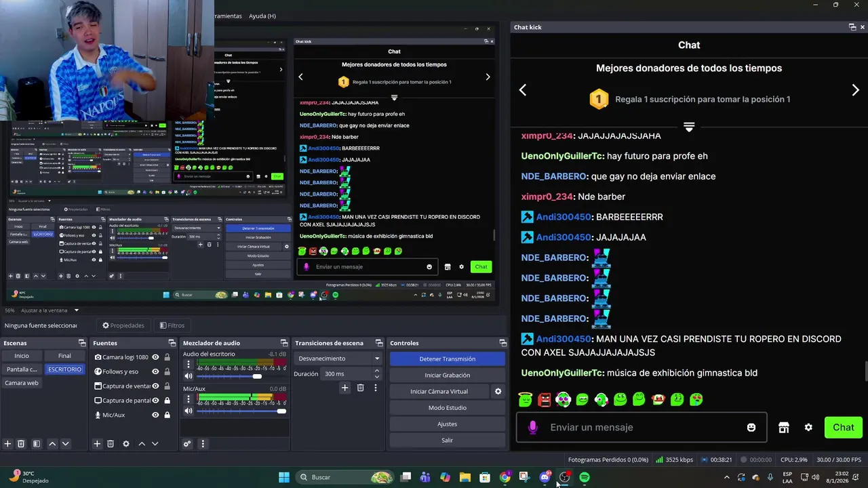Open the Herramientas menu

(228, 16)
